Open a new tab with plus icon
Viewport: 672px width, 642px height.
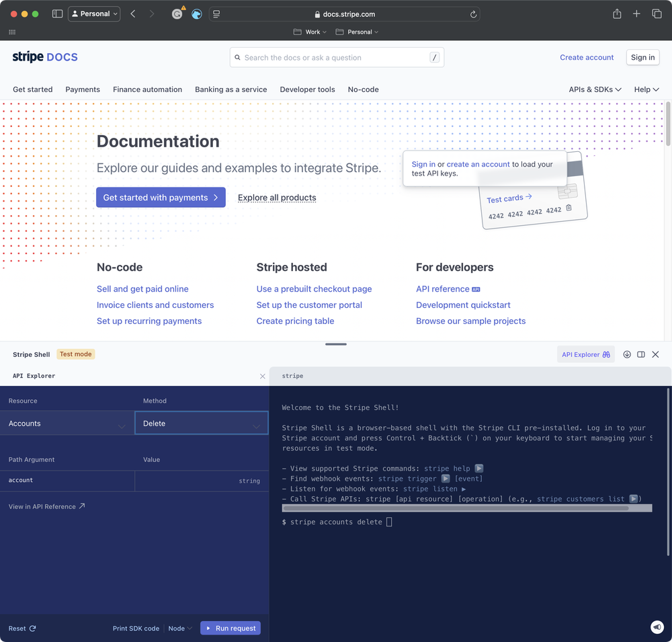636,13
